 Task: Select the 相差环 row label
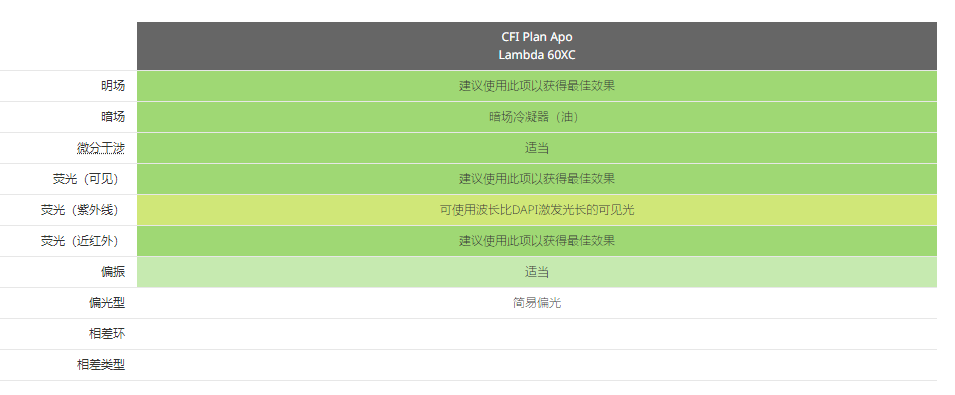pyautogui.click(x=107, y=334)
